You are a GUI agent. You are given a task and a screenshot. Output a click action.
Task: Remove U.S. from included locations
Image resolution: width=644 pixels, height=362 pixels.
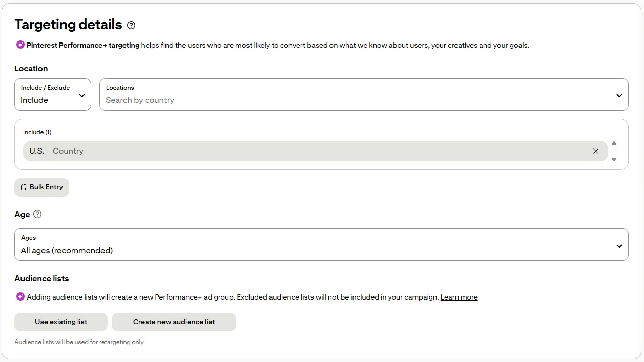[596, 151]
